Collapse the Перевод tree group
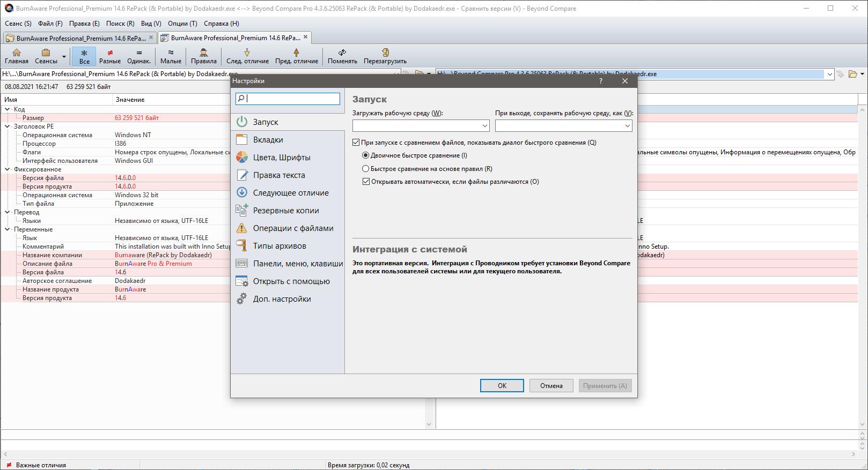This screenshot has width=868, height=470. coord(8,212)
